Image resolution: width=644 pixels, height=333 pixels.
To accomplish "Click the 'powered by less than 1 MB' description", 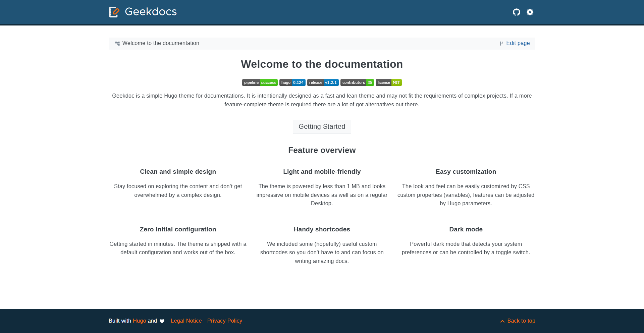I will [322, 195].
